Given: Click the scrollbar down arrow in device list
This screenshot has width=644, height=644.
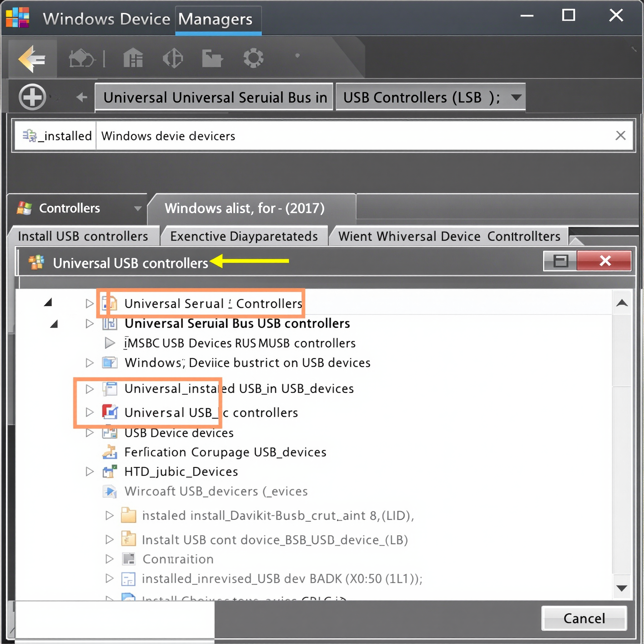Looking at the screenshot, I should click(622, 588).
